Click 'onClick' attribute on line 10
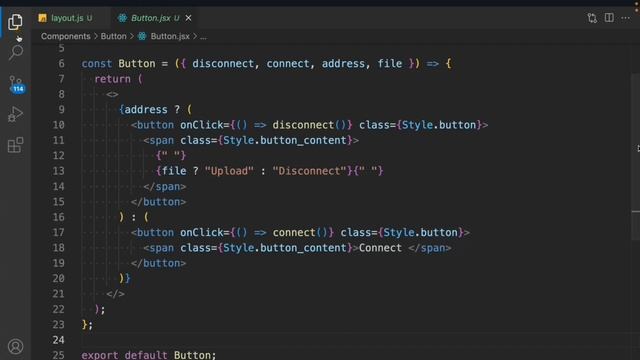The height and width of the screenshot is (360, 640). click(202, 125)
